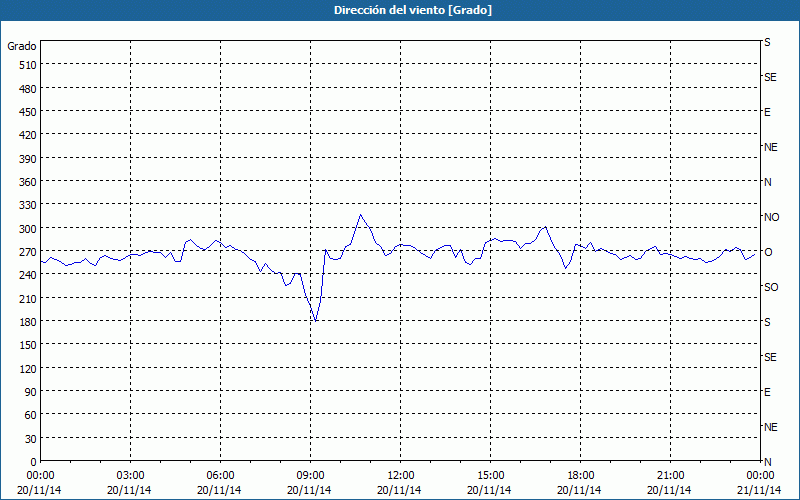Click the 420 y-axis value
The width and height of the screenshot is (800, 500).
pyautogui.click(x=29, y=135)
